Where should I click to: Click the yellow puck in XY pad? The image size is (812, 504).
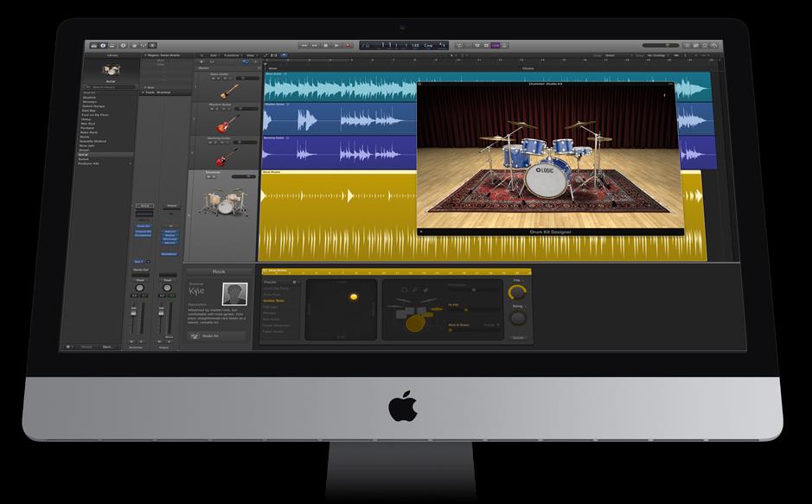(x=354, y=297)
